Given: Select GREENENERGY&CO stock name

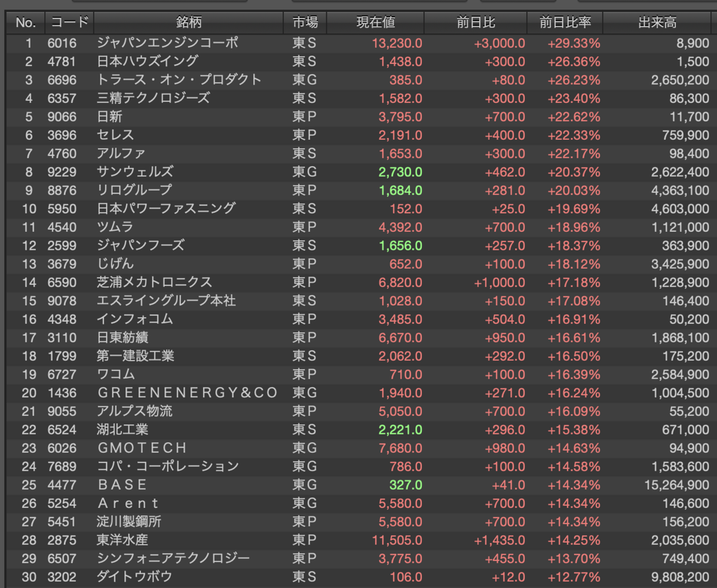Looking at the screenshot, I should (188, 393).
